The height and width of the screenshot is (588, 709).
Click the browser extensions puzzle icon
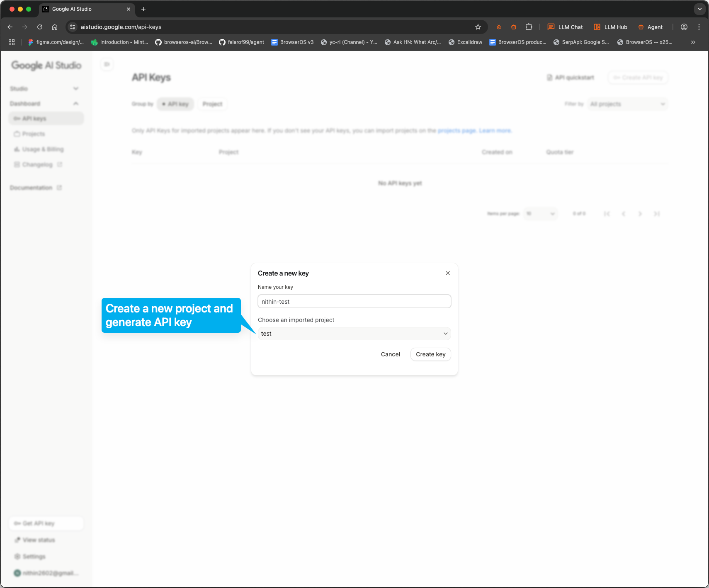pyautogui.click(x=529, y=27)
